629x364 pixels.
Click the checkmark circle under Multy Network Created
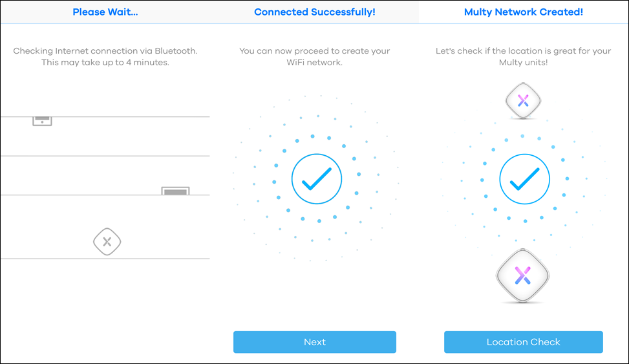524,179
